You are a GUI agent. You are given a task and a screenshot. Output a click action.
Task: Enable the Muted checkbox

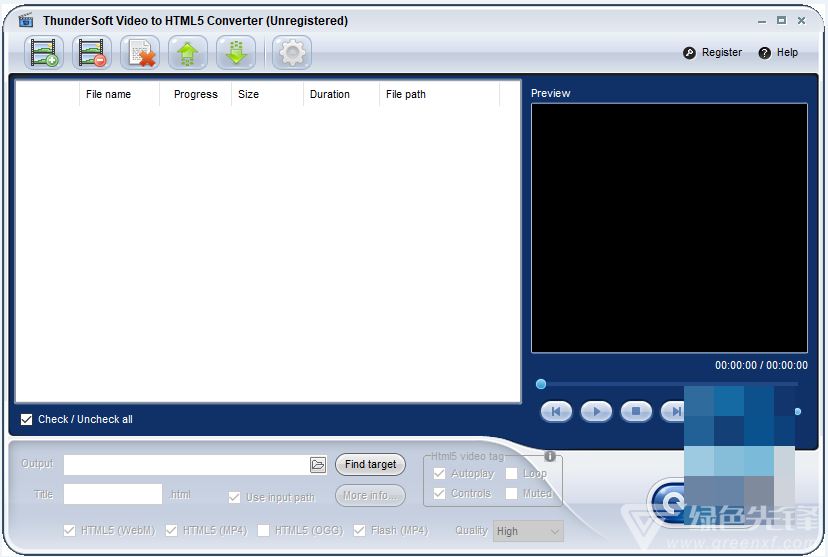[x=511, y=493]
